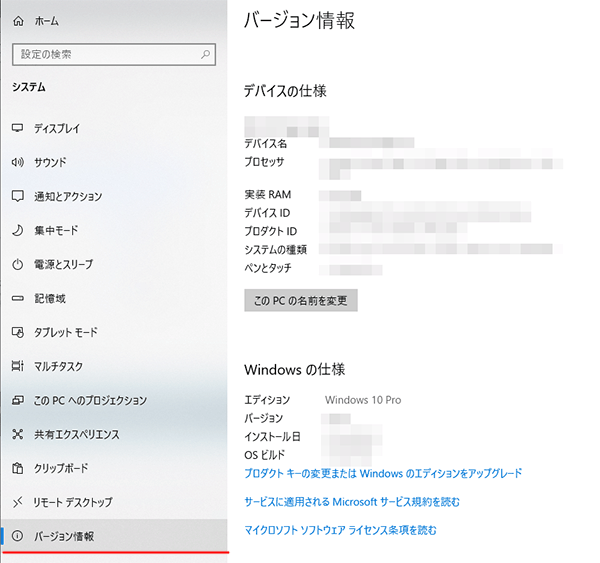This screenshot has width=600, height=563.
Task: Click the Sound speaker icon
Action: tap(17, 162)
